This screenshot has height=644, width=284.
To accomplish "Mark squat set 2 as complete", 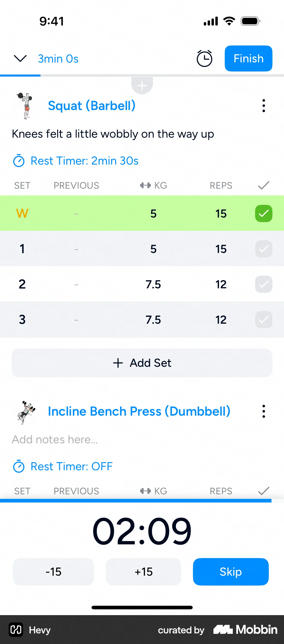I will tap(263, 284).
